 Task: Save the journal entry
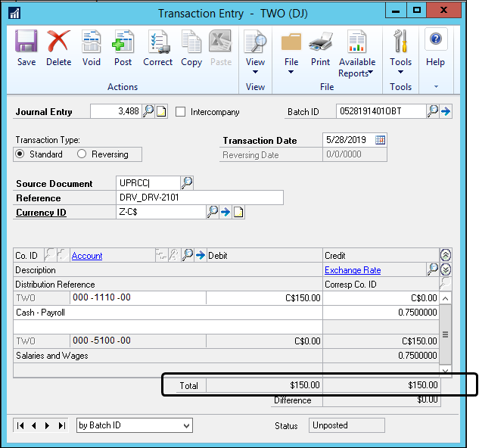(26, 48)
